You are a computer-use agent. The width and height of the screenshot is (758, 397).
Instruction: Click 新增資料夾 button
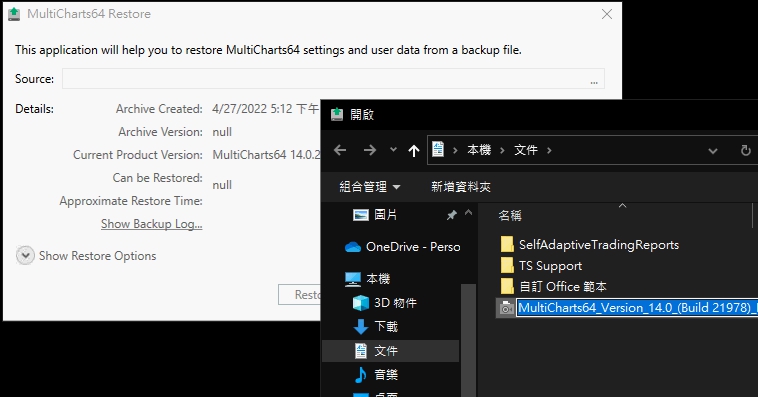461,187
